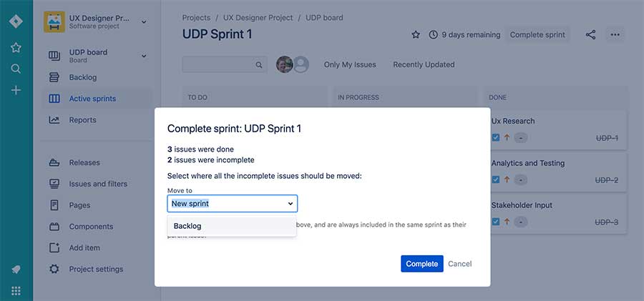The image size is (644, 301).
Task: Click the share icon in the sprint header
Action: (590, 34)
